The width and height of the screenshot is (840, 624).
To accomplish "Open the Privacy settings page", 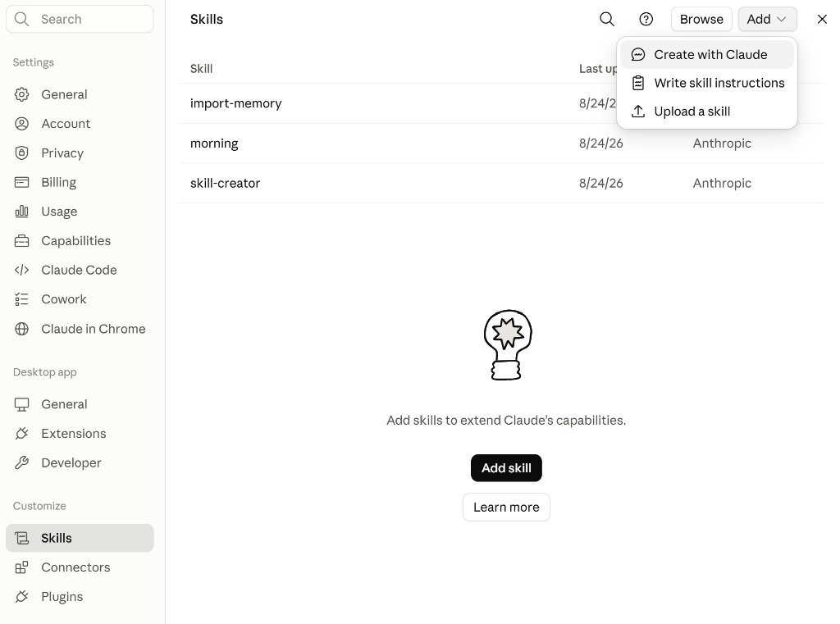I will [x=80, y=153].
